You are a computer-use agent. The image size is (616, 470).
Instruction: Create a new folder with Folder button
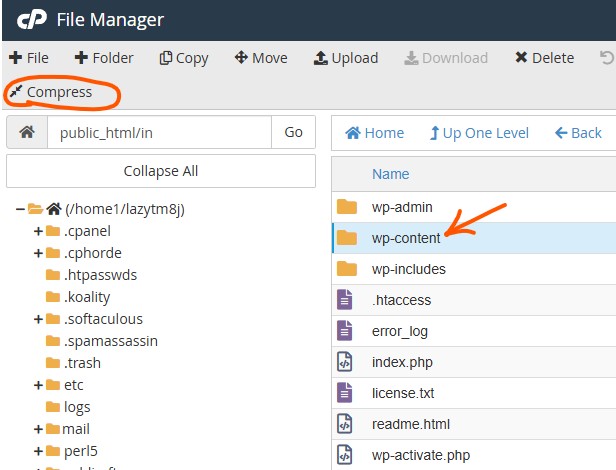click(104, 58)
